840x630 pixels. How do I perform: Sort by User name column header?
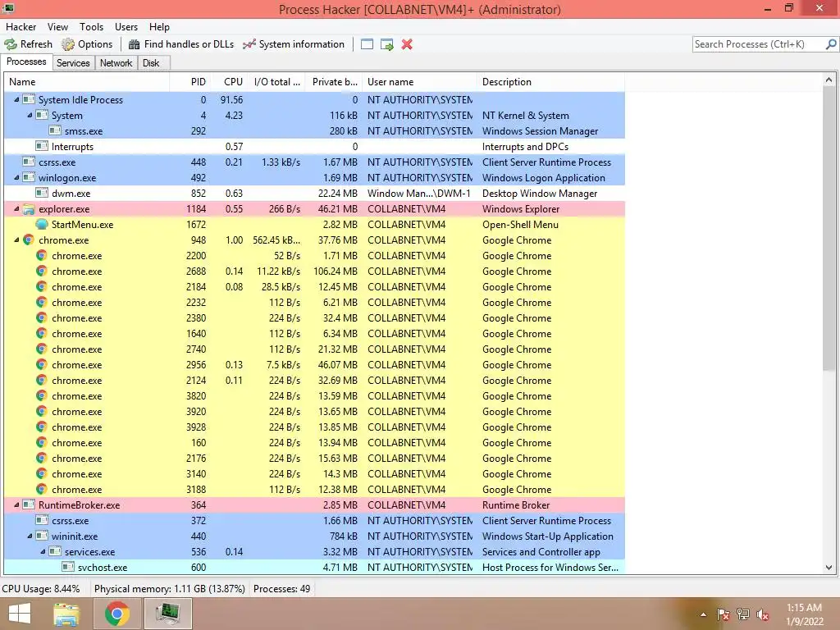coord(419,82)
